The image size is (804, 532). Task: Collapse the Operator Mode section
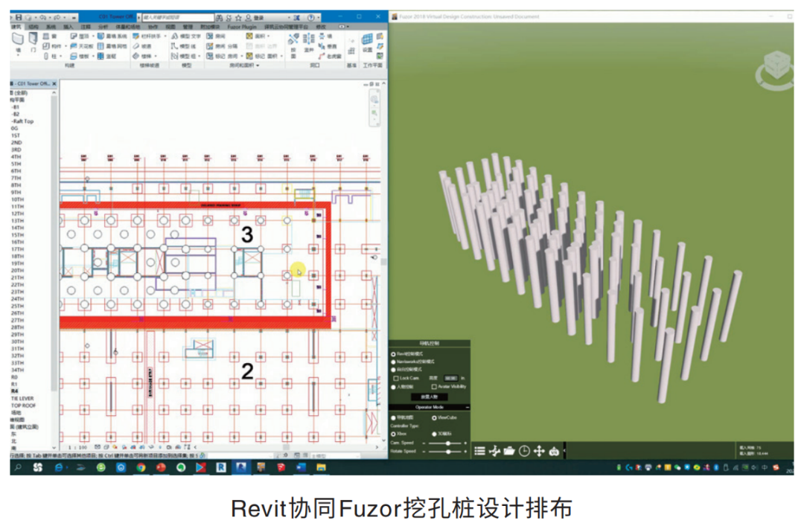[x=467, y=408]
